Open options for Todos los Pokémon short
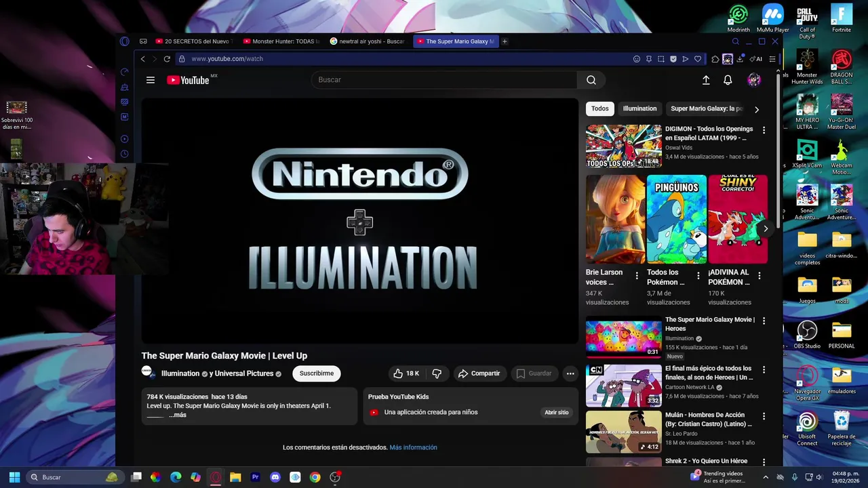 point(698,275)
